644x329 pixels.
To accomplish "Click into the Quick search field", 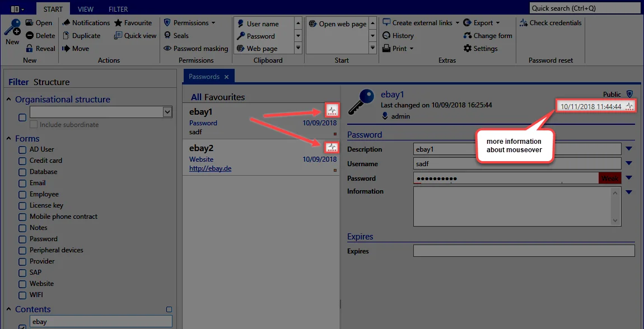I will 585,8.
